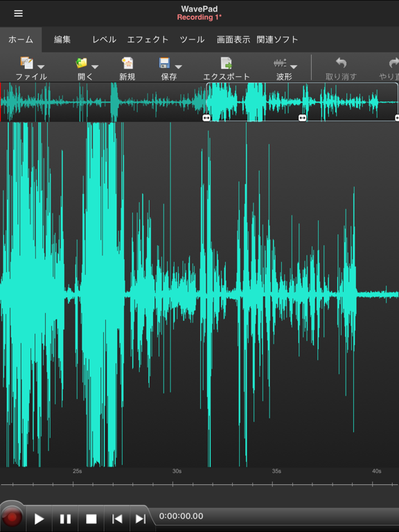Select the left overview selection handle

point(206,118)
